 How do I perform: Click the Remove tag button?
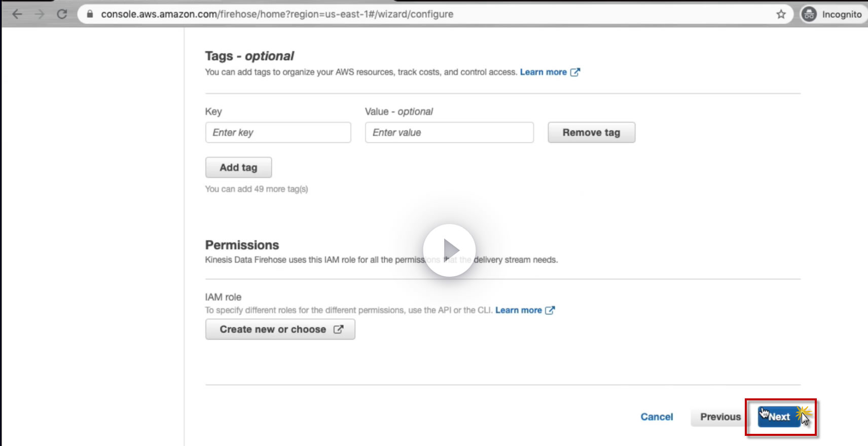591,132
